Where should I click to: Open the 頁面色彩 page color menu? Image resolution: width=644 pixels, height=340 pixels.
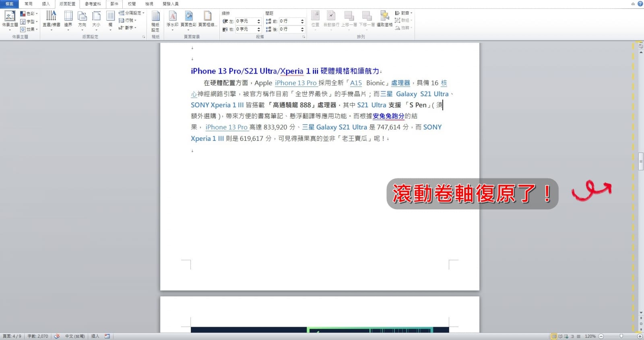188,21
